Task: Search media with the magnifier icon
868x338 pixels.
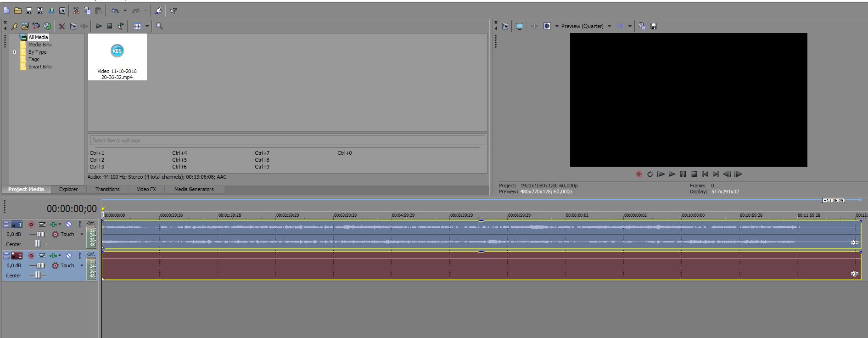Action: tap(159, 26)
